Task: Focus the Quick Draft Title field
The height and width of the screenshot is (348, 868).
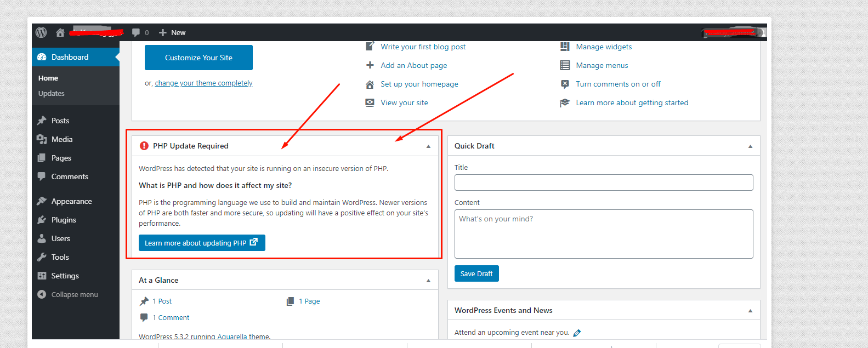Action: coord(603,182)
